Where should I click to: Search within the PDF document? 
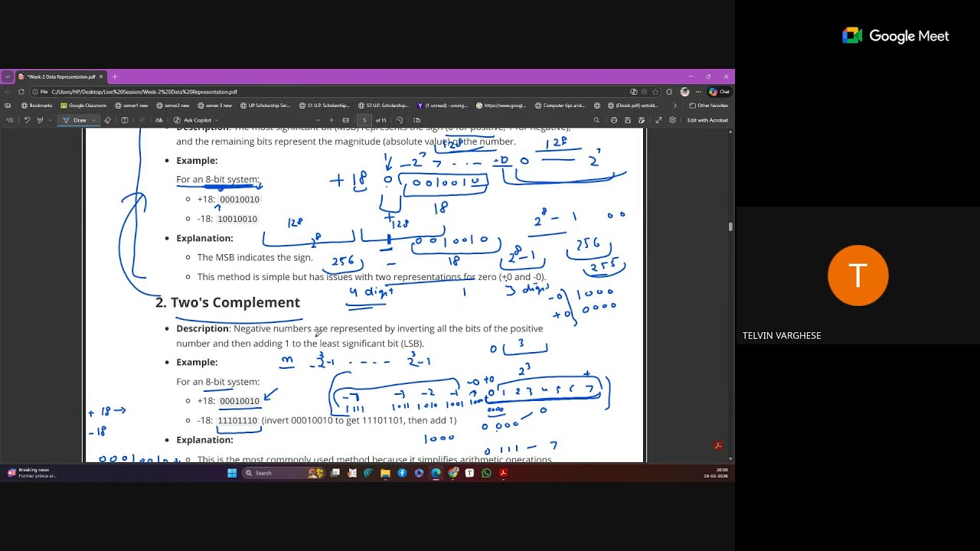[x=596, y=120]
